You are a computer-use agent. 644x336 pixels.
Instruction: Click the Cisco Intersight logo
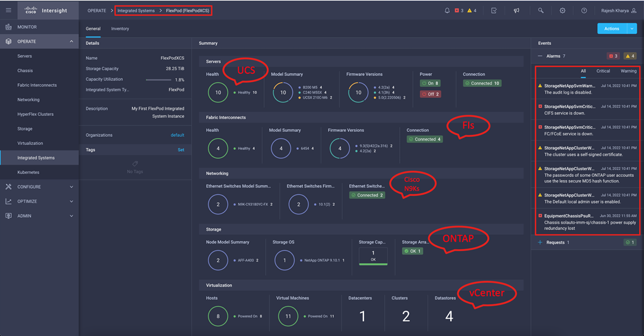(x=46, y=10)
